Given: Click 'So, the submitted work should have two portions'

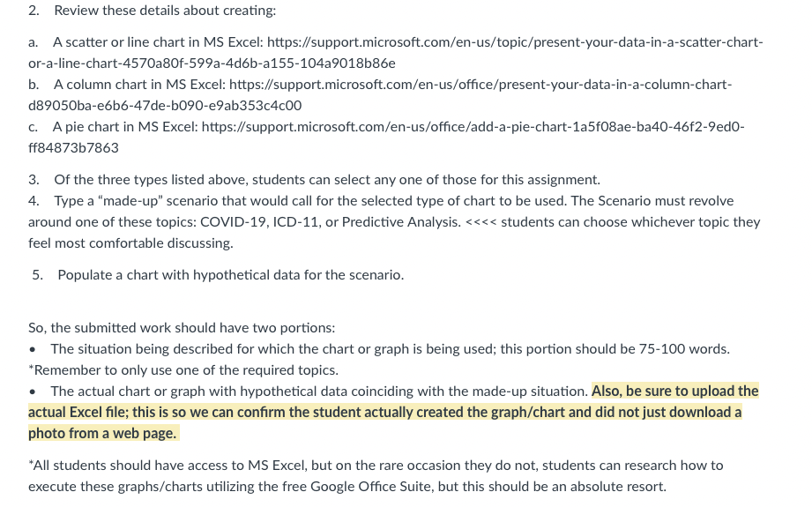Looking at the screenshot, I should click(x=182, y=328).
